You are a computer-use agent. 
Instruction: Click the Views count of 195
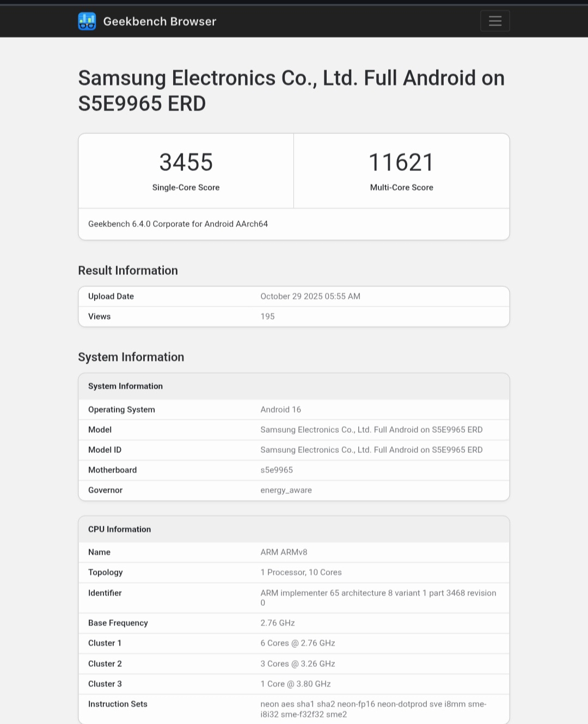267,316
